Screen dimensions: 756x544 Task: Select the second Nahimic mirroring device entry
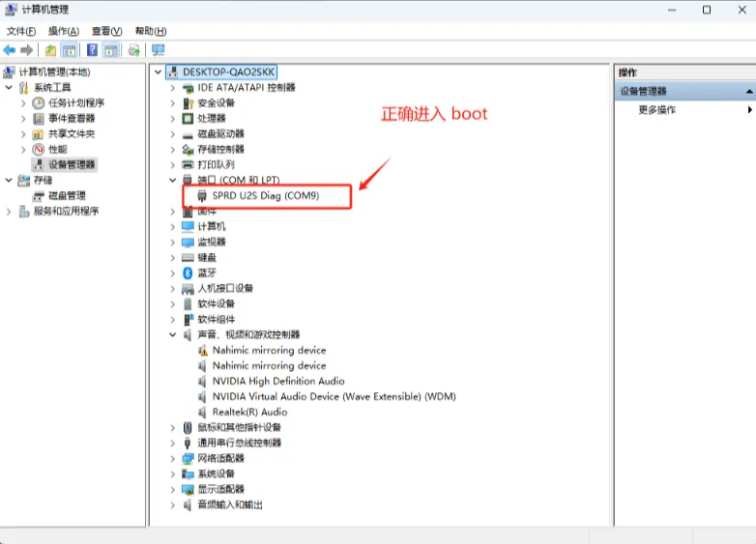(x=269, y=365)
